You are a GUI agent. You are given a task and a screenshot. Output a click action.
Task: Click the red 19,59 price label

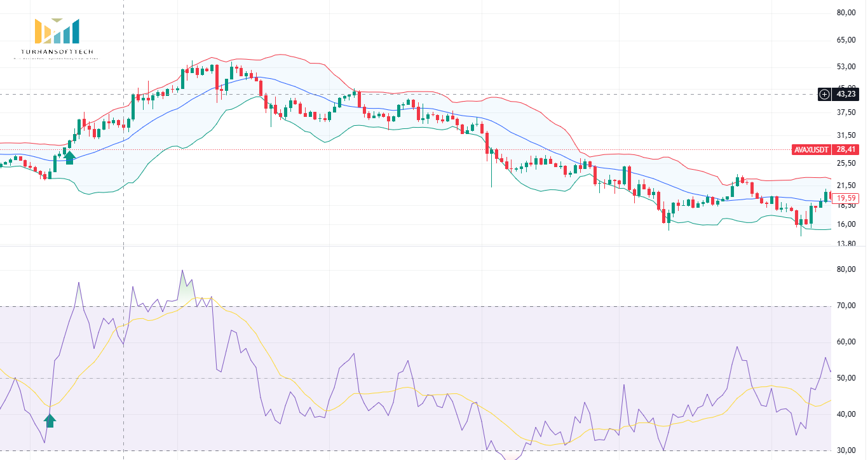click(846, 198)
